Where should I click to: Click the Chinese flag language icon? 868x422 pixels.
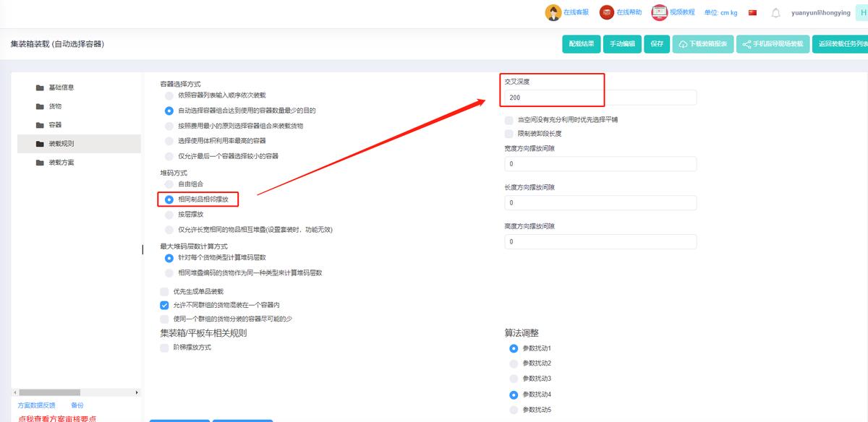(x=753, y=13)
